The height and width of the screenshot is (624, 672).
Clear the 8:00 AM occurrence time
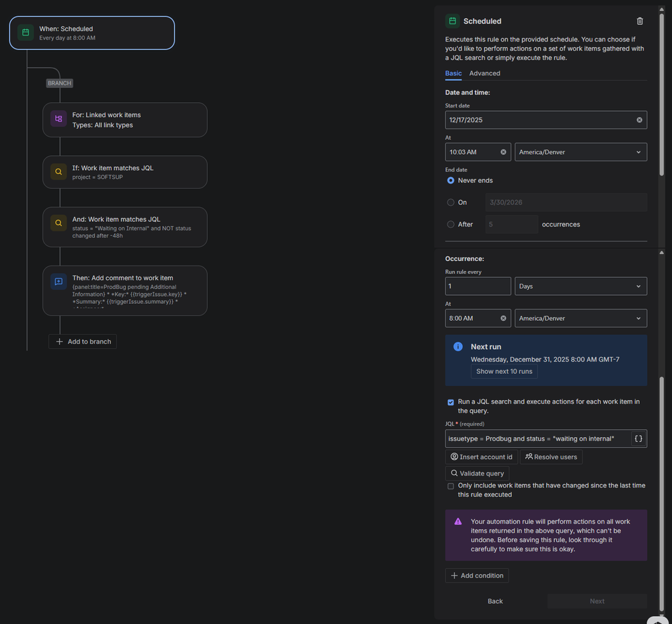503,318
